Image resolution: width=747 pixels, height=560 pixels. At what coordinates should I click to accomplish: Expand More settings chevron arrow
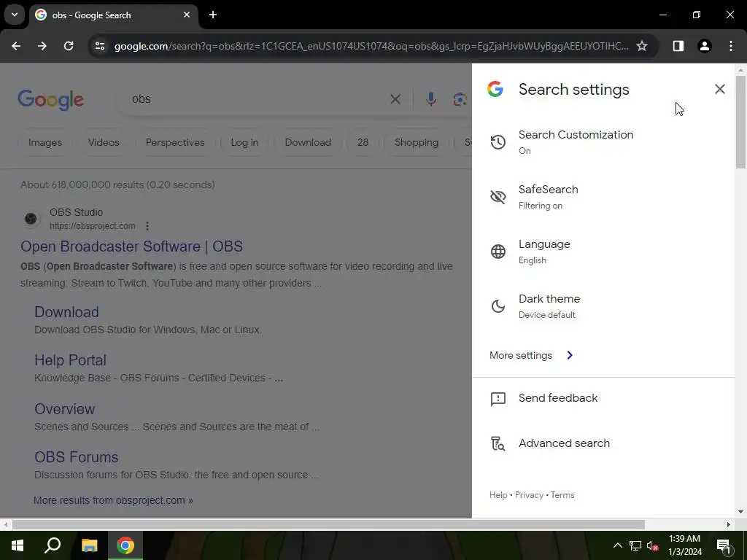(x=570, y=355)
